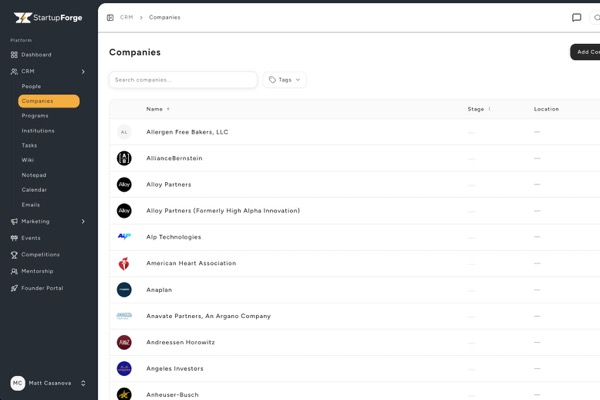The height and width of the screenshot is (400, 600).
Task: Click the Alp Technologies logo
Action: coord(124,237)
